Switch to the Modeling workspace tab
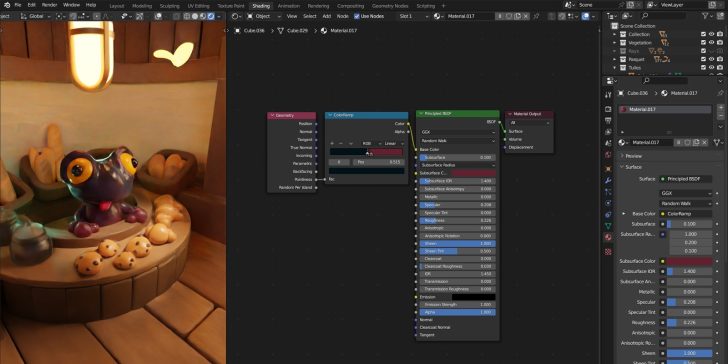Screen dimensions: 728x364 (142, 6)
